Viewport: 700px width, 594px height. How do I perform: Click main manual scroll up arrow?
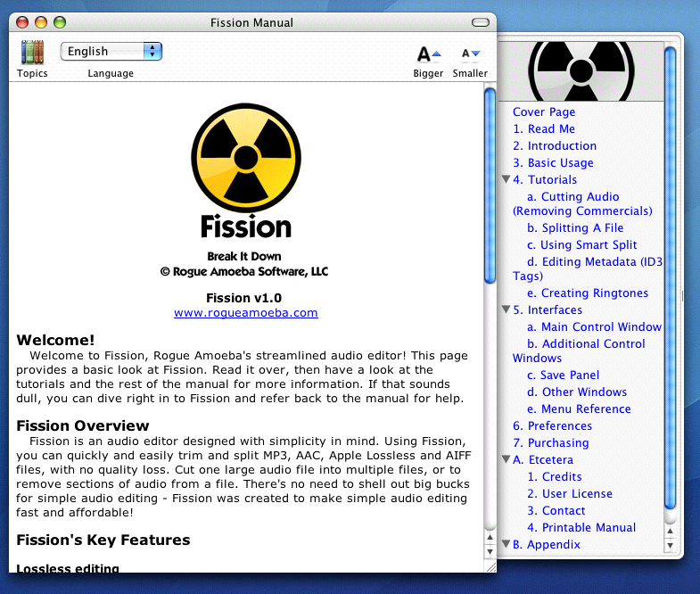[x=490, y=537]
